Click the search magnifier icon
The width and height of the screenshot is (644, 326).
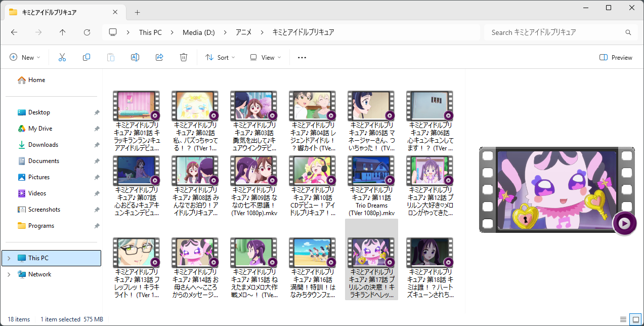point(628,32)
